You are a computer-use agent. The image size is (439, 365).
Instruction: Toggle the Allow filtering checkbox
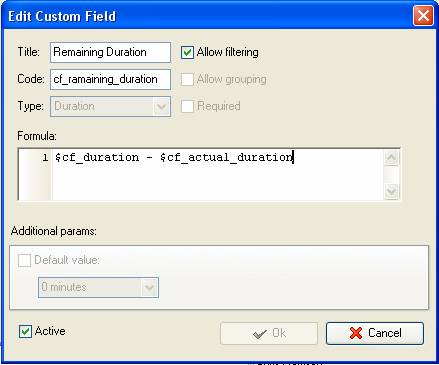[187, 52]
